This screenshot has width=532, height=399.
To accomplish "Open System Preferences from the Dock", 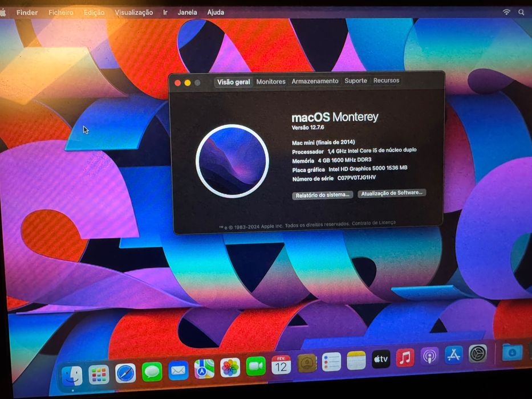I will coord(478,353).
